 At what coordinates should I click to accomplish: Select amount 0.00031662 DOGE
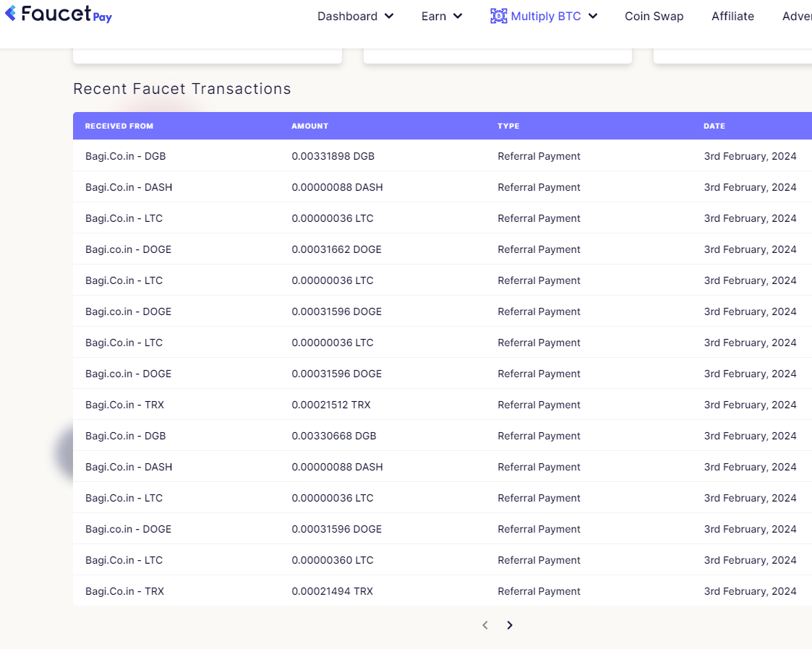click(337, 249)
